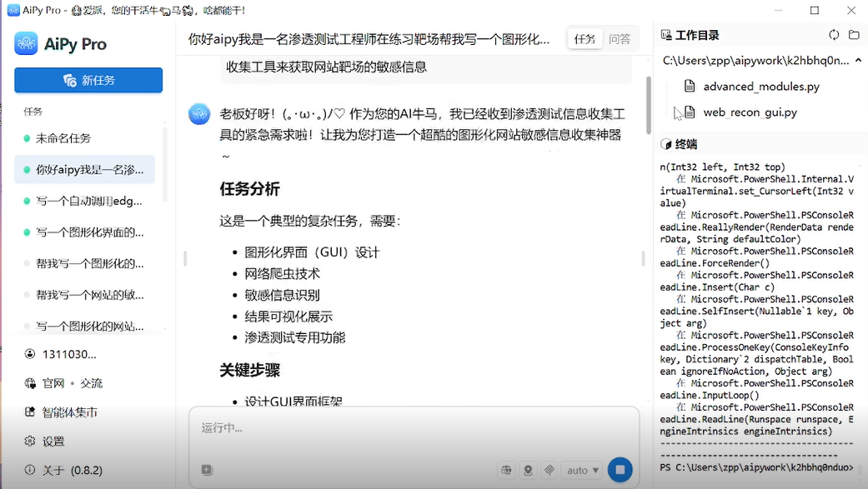The height and width of the screenshot is (489, 868).
Task: Click the 渗透测试专用功能 bullet
Action: [x=295, y=337]
